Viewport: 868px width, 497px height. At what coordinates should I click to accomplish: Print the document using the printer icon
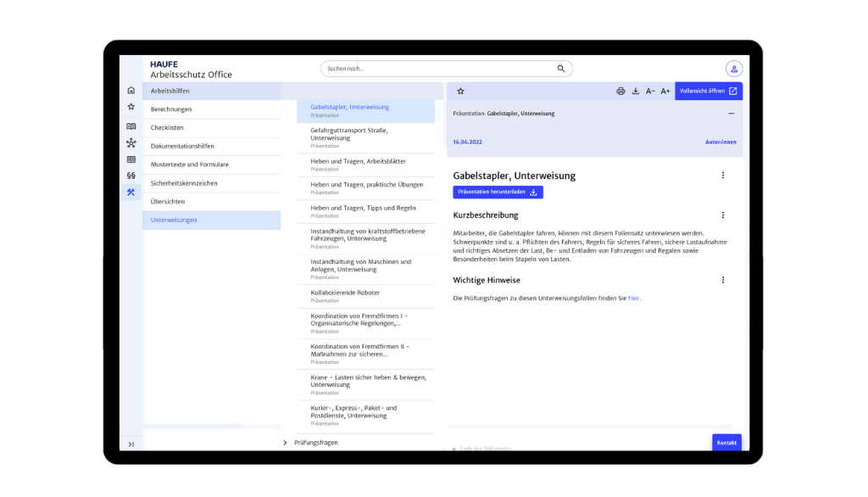click(x=620, y=91)
